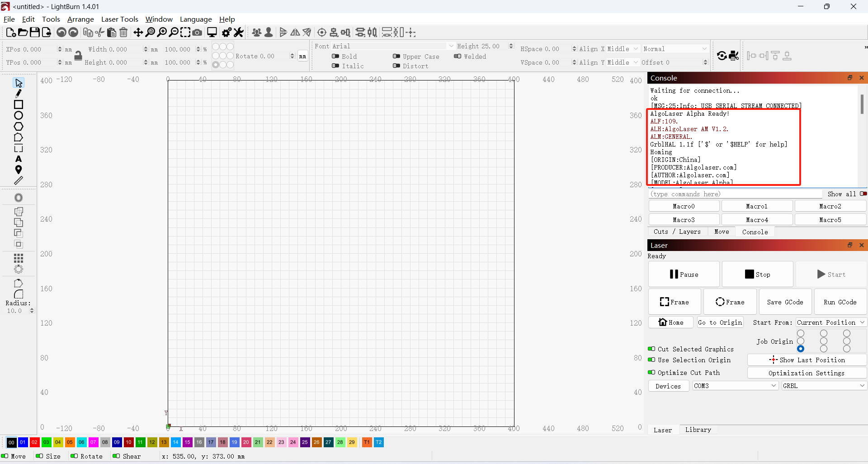Select the orange T1 tool layer swatch
The image size is (868, 464).
(367, 442)
